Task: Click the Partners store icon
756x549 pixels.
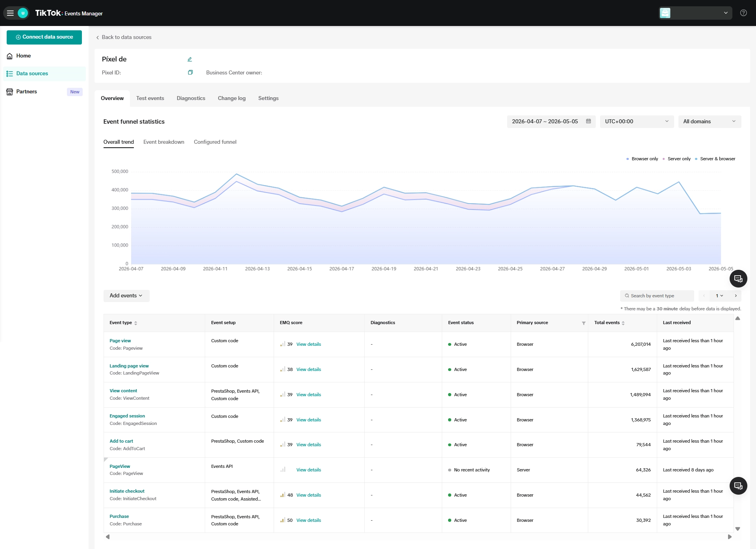Action: 10,92
